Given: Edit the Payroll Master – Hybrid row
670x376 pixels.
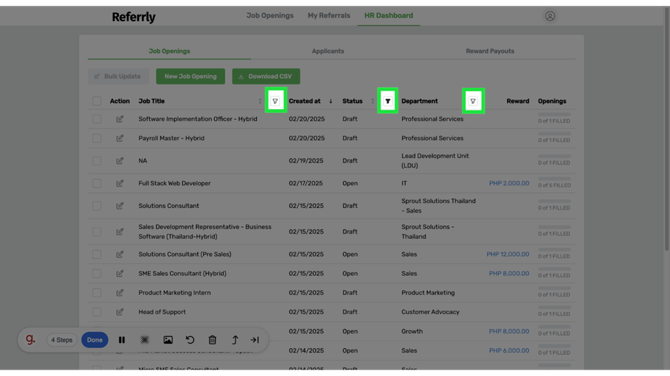Looking at the screenshot, I should point(120,138).
